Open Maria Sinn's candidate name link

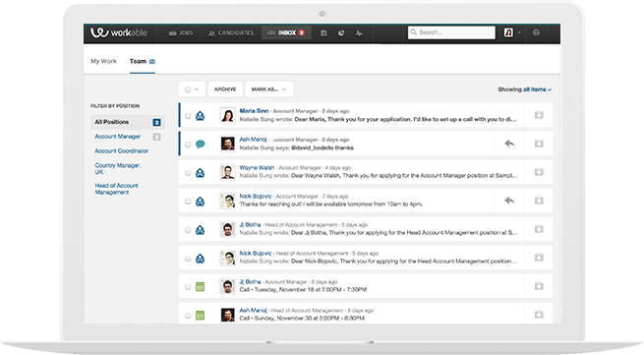[254, 111]
